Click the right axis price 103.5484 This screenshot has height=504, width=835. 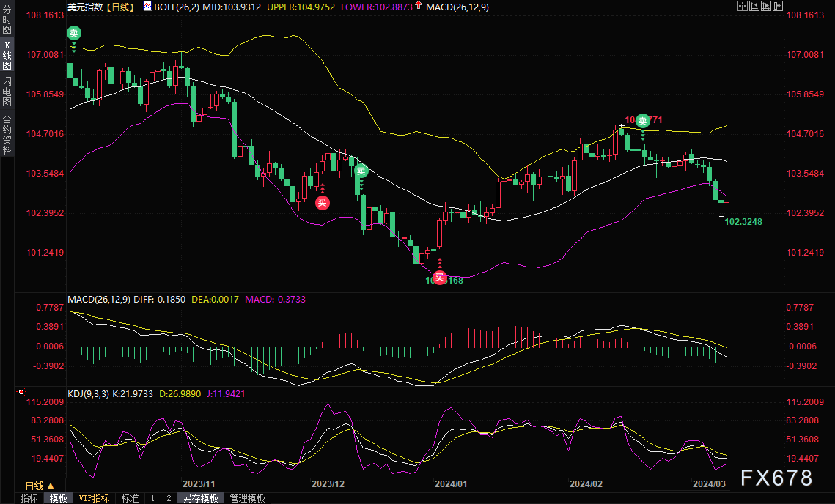[x=805, y=173]
